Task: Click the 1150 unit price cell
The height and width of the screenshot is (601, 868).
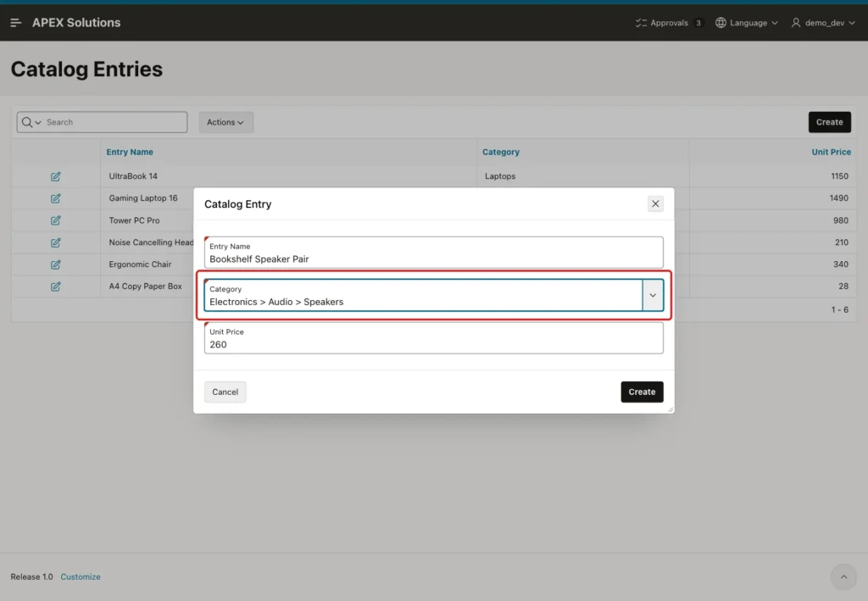Action: pos(839,176)
